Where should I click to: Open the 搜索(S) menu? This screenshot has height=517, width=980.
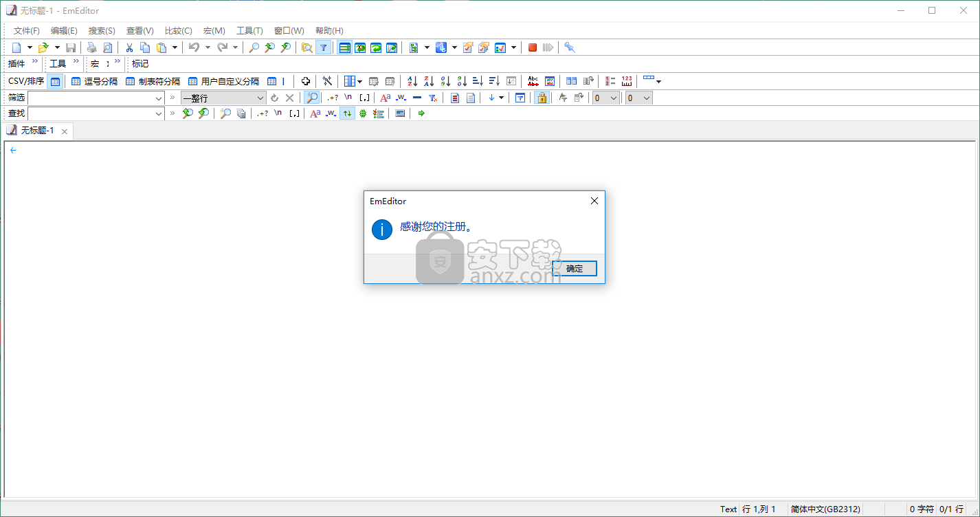[x=102, y=31]
